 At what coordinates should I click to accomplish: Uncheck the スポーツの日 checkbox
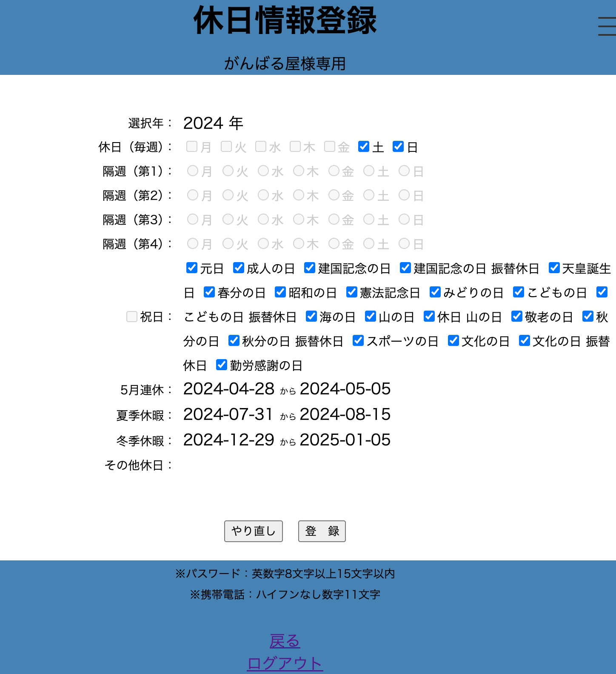(x=358, y=340)
